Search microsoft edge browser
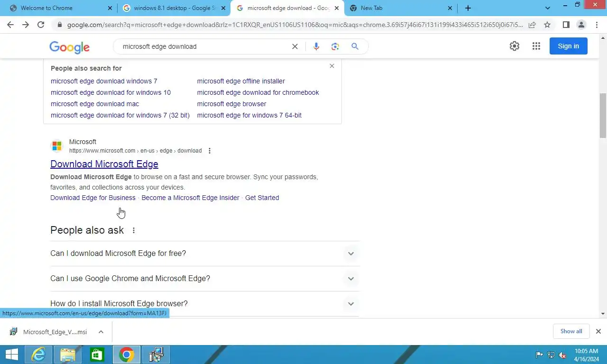The height and width of the screenshot is (364, 607). pyautogui.click(x=231, y=104)
